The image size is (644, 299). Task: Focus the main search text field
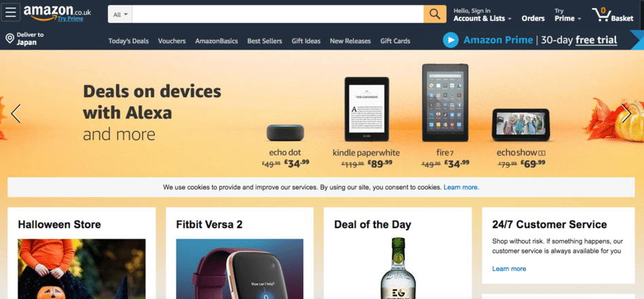pos(278,14)
